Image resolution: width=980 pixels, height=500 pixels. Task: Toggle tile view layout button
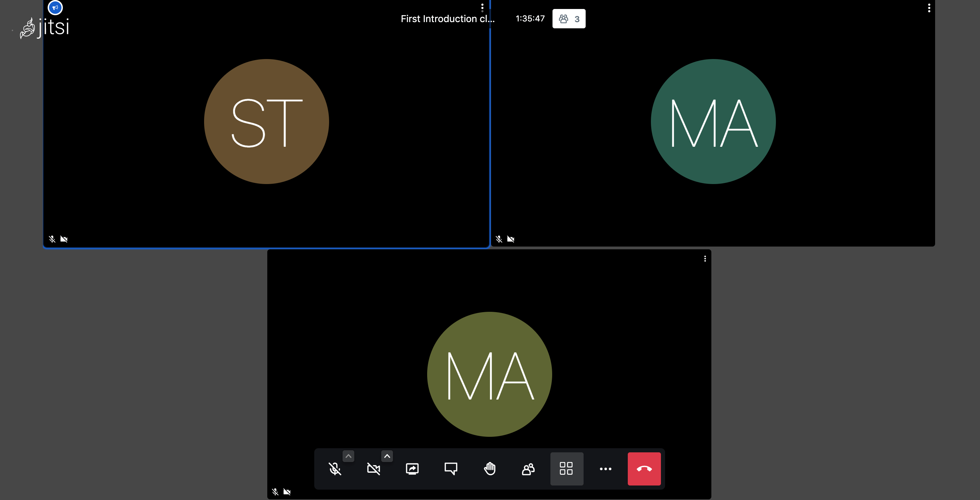[x=566, y=469]
